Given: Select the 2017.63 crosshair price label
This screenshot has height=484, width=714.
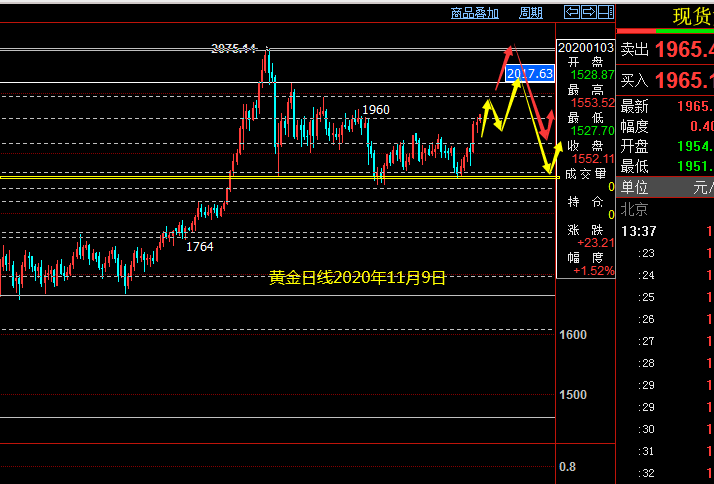Looking at the screenshot, I should pos(530,73).
